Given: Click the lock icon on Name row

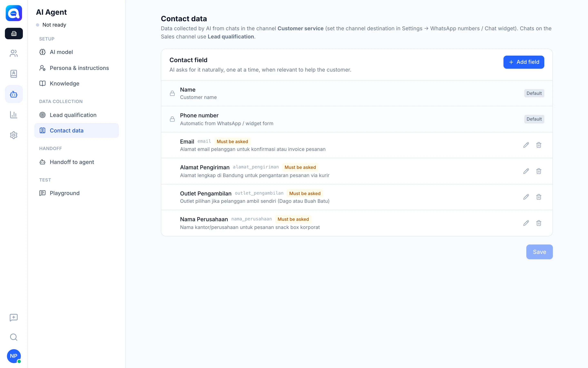Looking at the screenshot, I should 172,93.
